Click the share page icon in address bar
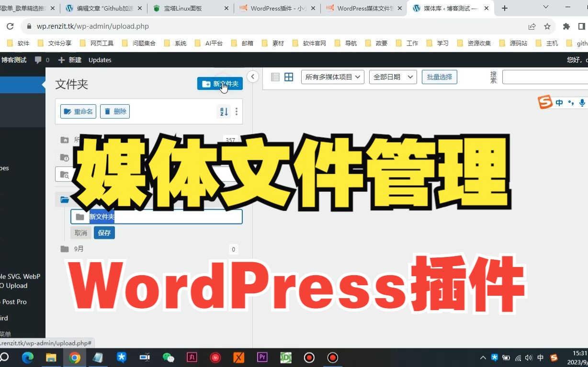Image resolution: width=588 pixels, height=367 pixels. (x=532, y=26)
